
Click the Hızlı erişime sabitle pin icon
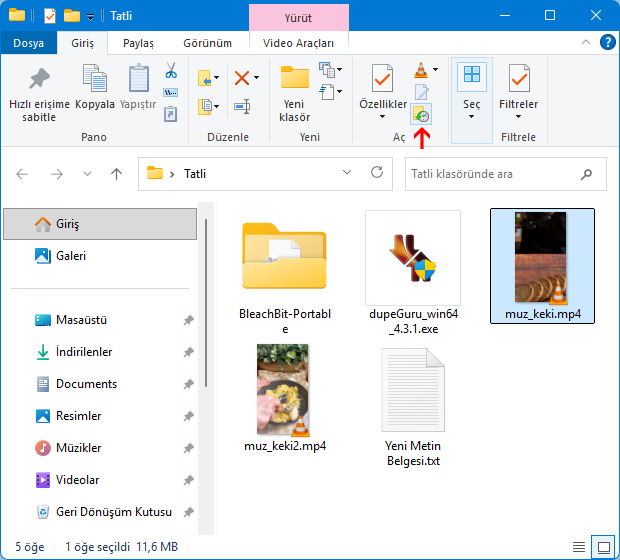tap(39, 79)
